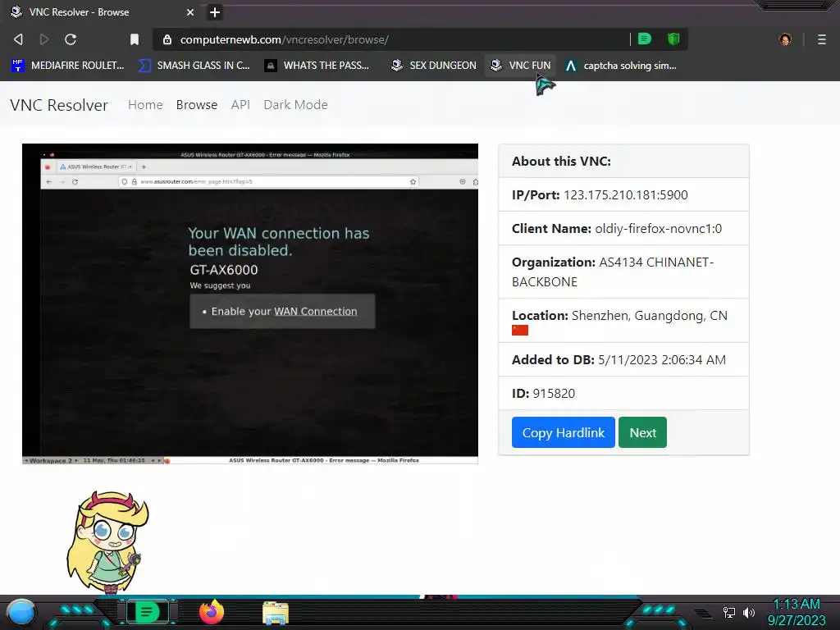Open API in the navbar
Viewport: 840px width, 630px height.
[240, 105]
